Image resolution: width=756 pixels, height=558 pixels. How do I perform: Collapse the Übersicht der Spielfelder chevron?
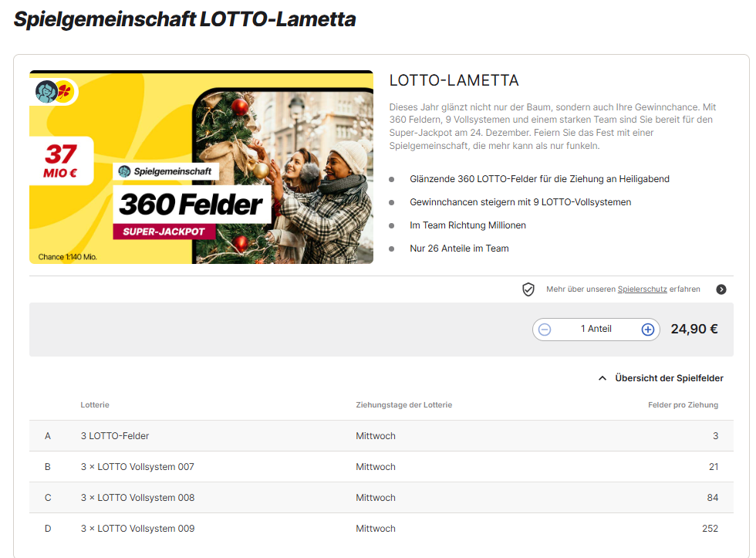[602, 378]
